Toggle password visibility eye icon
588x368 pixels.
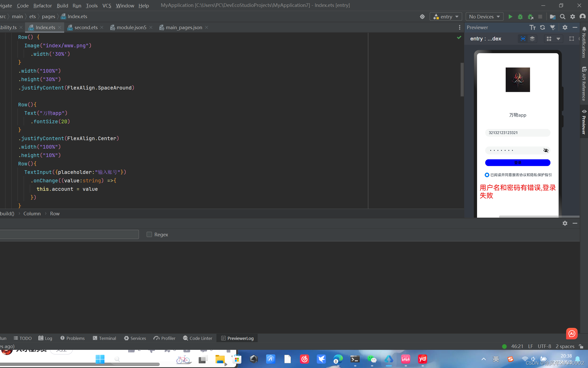546,150
